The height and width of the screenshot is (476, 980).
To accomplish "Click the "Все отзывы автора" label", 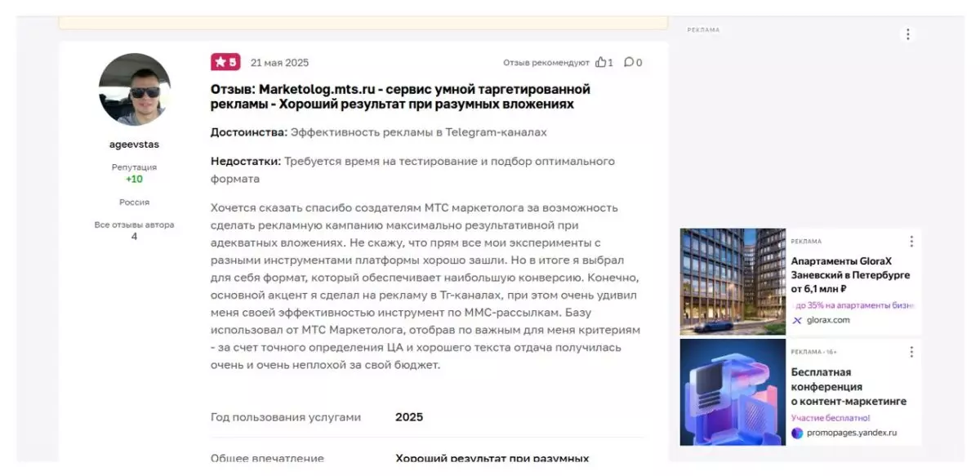I will [134, 225].
